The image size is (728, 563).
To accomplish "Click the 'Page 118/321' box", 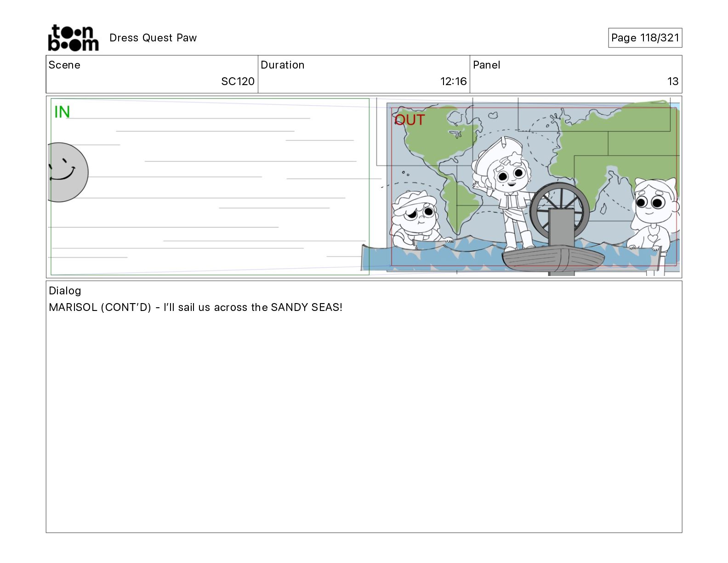I will click(x=645, y=38).
